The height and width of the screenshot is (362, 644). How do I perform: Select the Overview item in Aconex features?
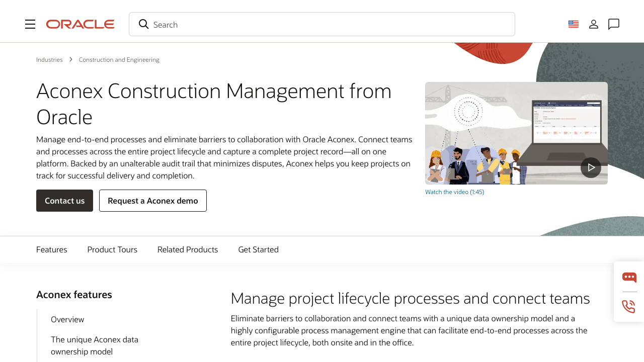(67, 319)
